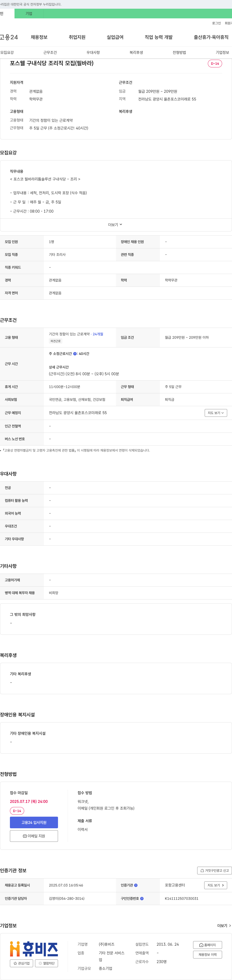
Task: Click 설립연도 value 2013. 06. 24
Action: (168, 945)
